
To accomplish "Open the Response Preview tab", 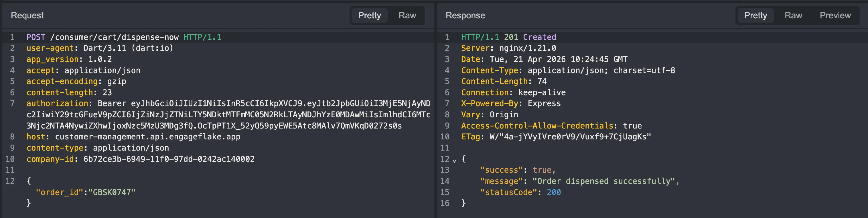I will tap(835, 15).
